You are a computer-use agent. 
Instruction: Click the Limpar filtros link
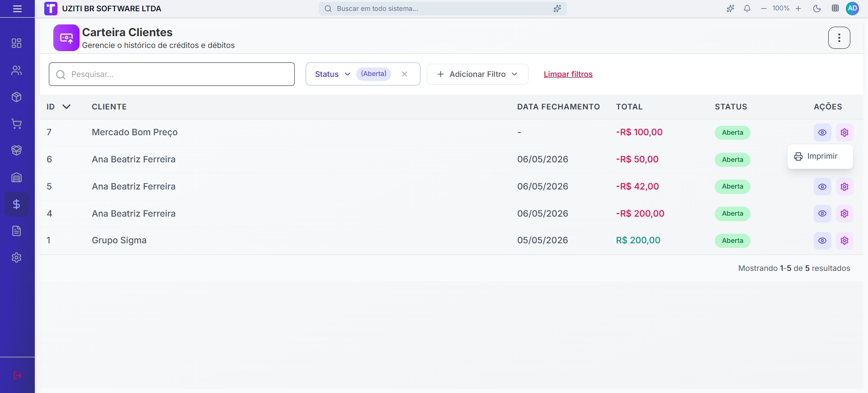tap(568, 74)
